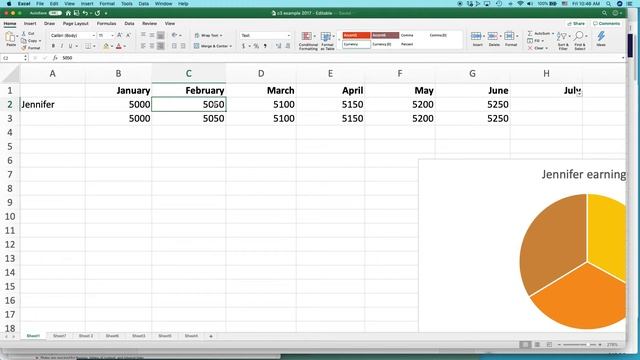Click the text orientation icon
The image size is (640, 360).
[x=174, y=36]
